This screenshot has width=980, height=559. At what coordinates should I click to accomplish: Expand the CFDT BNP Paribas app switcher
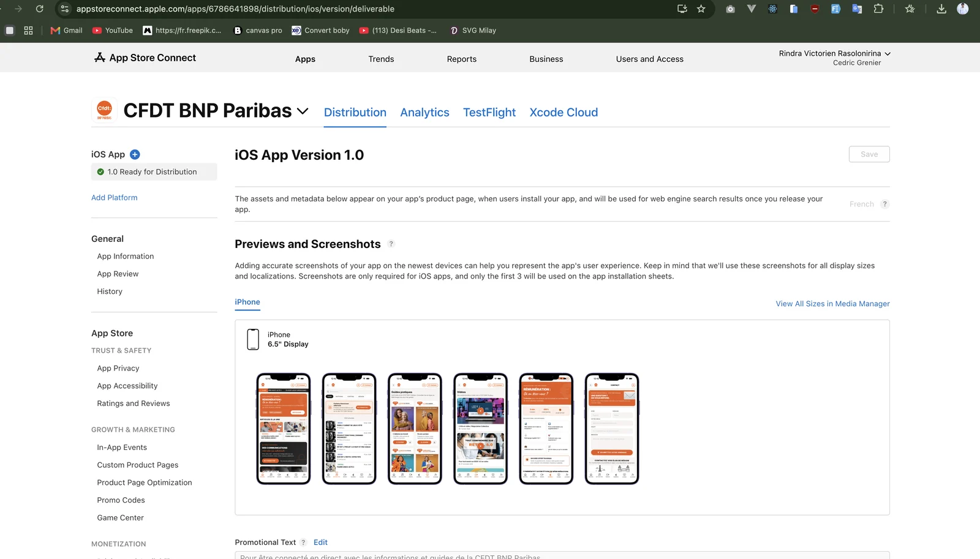pyautogui.click(x=303, y=111)
